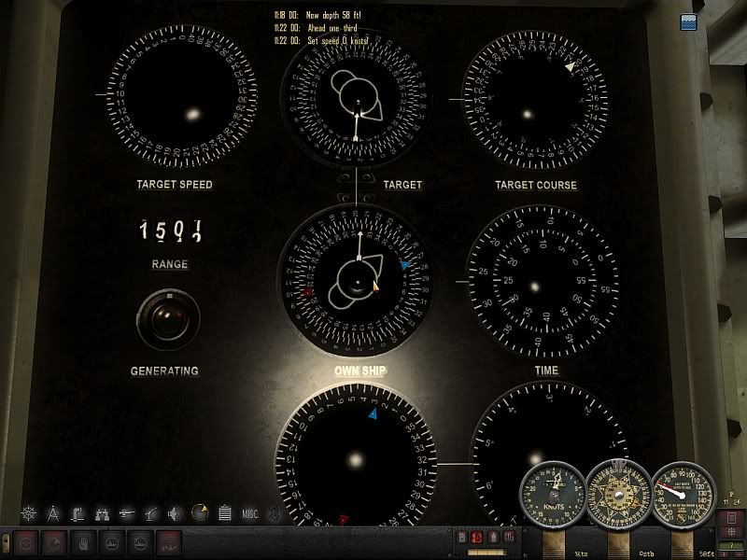The image size is (747, 560).
Task: Click the red button beside the padlock
Action: pyautogui.click(x=26, y=542)
